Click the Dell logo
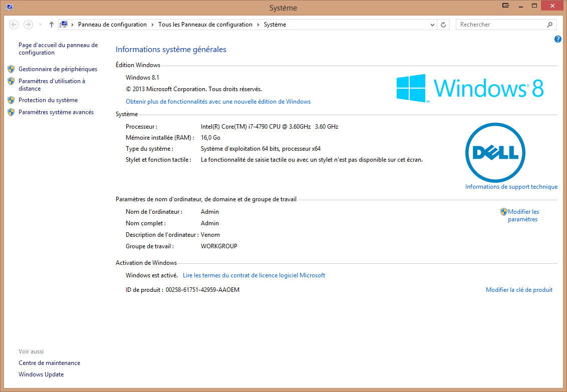 click(x=495, y=153)
